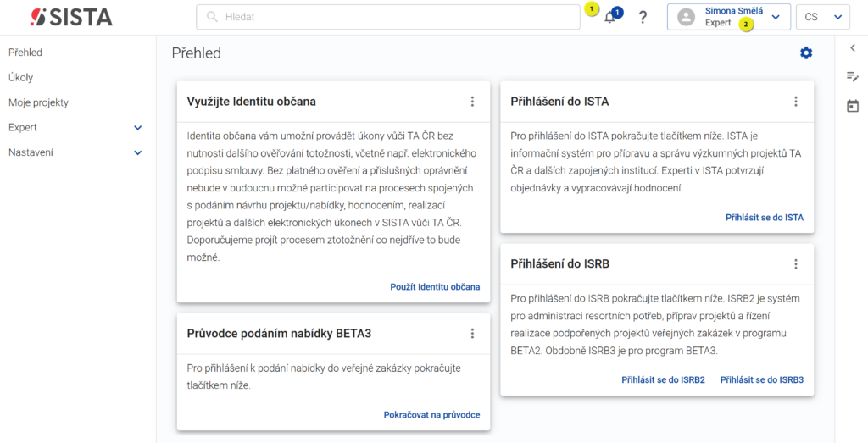The image size is (868, 443).
Task: Click the SISTA logo
Action: pos(71,17)
